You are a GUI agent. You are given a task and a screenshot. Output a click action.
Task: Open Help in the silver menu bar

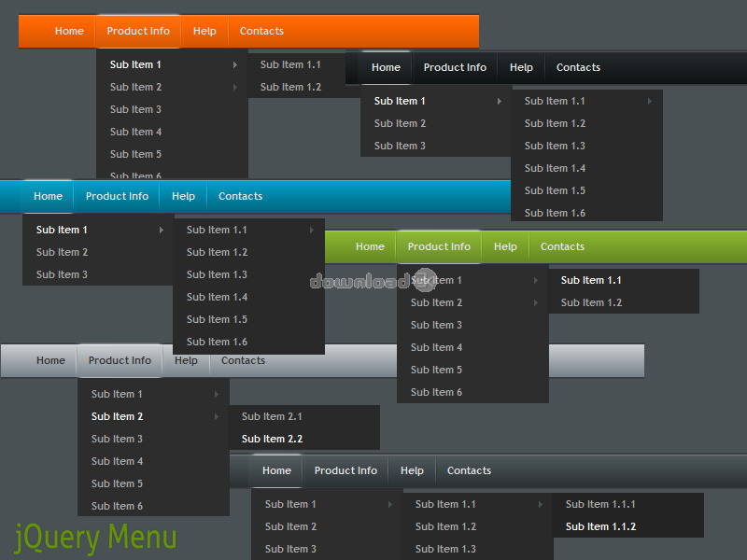pyautogui.click(x=186, y=360)
